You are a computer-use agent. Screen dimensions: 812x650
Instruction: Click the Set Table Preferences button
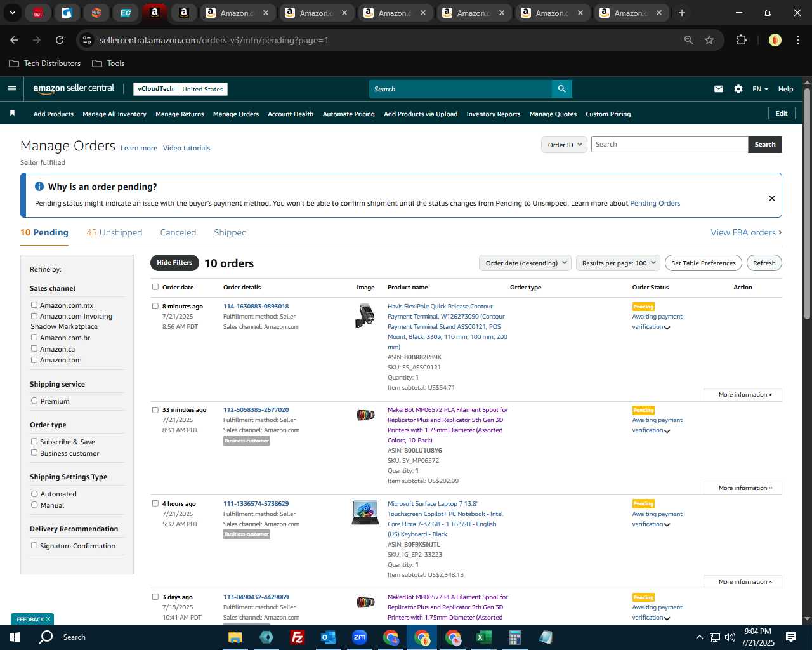pyautogui.click(x=704, y=263)
